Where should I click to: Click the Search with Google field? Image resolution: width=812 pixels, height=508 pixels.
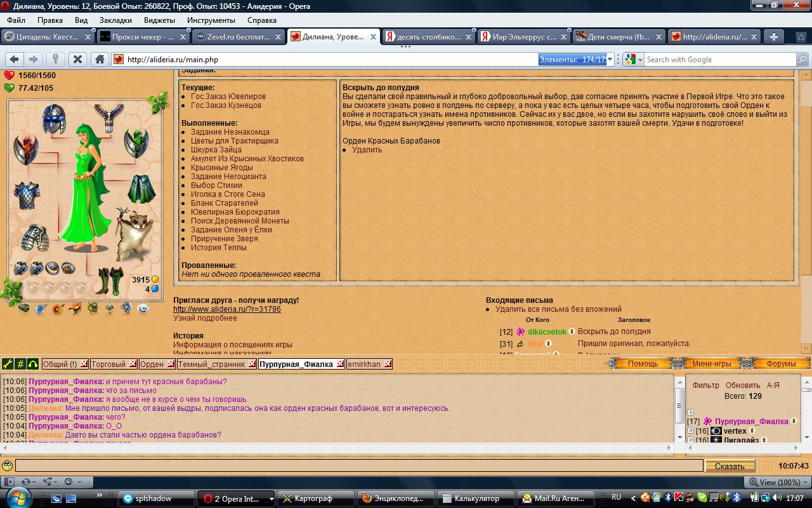coord(719,60)
